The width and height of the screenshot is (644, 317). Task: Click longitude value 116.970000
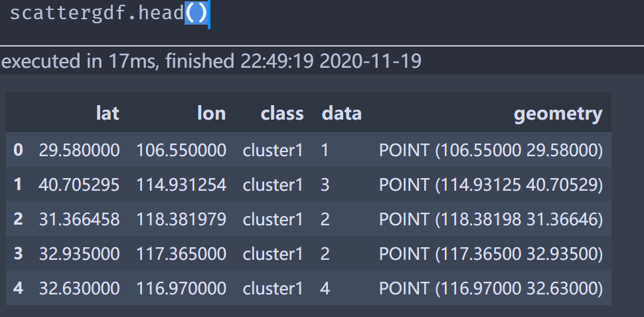tap(181, 288)
